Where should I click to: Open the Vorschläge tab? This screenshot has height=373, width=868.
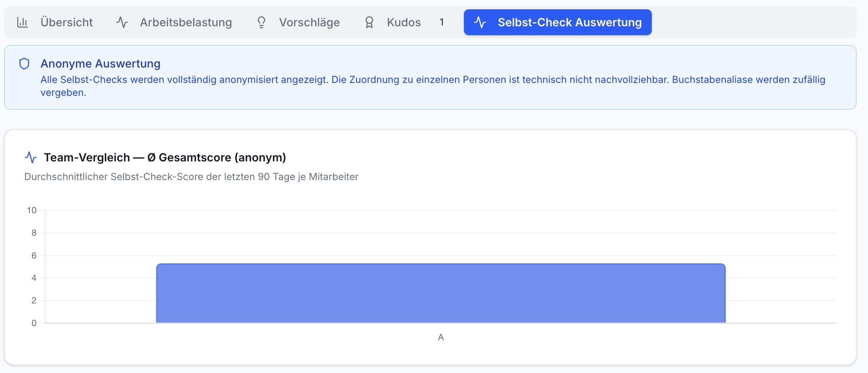coord(298,22)
